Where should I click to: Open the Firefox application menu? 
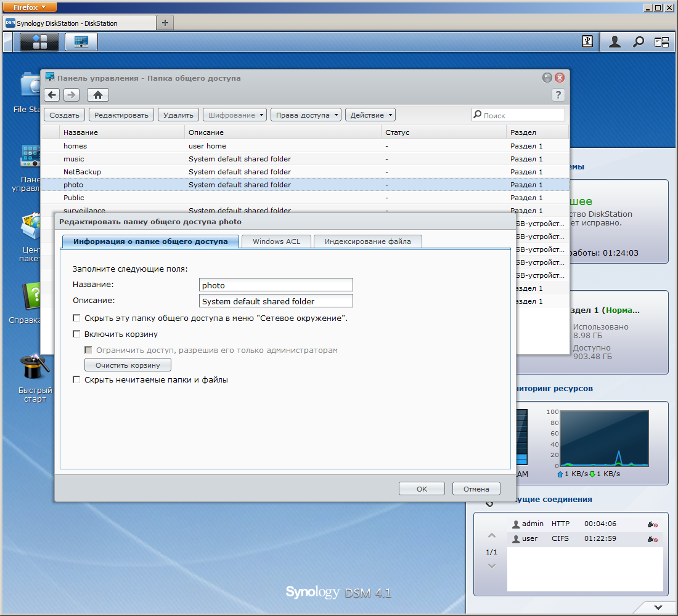tap(29, 7)
